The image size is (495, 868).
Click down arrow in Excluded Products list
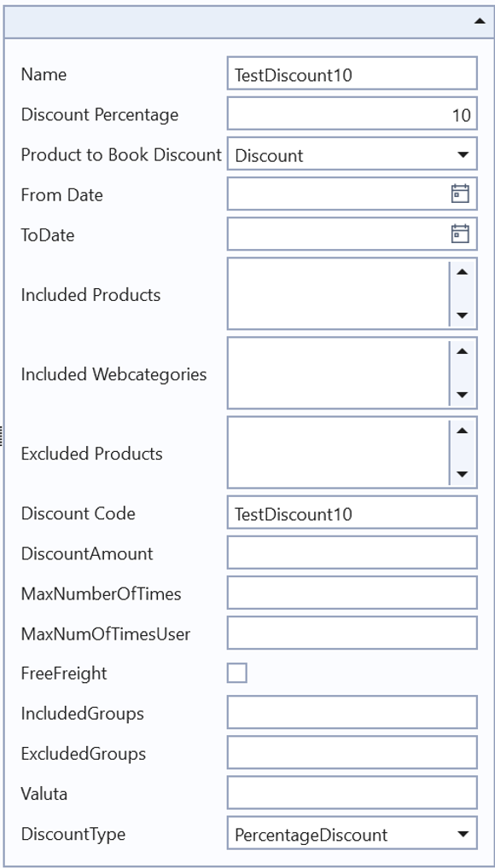463,474
